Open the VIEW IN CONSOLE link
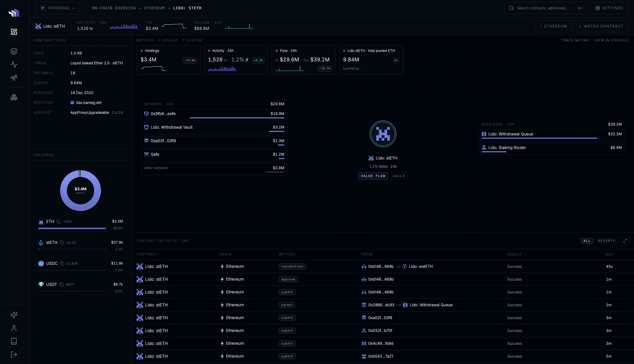The height and width of the screenshot is (364, 634). coord(611,40)
